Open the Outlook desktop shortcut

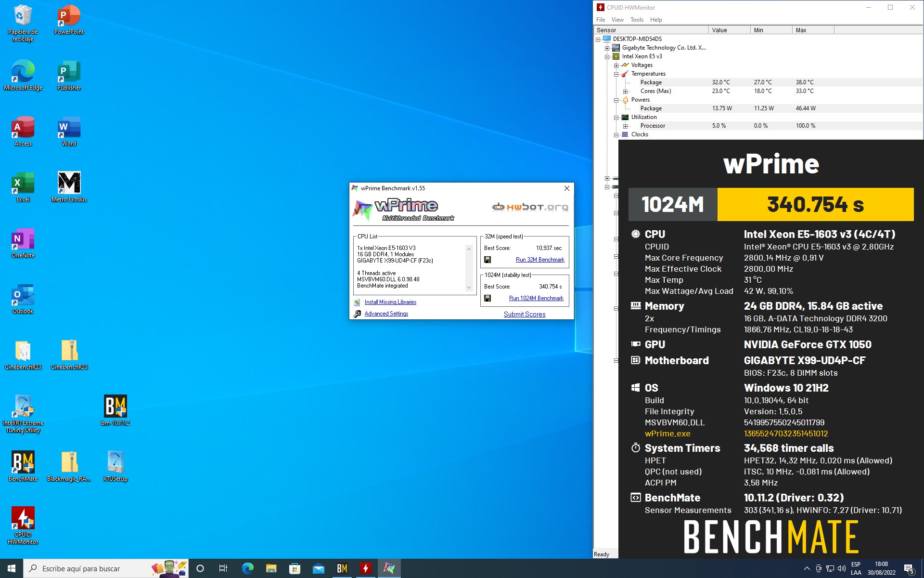coord(23,299)
